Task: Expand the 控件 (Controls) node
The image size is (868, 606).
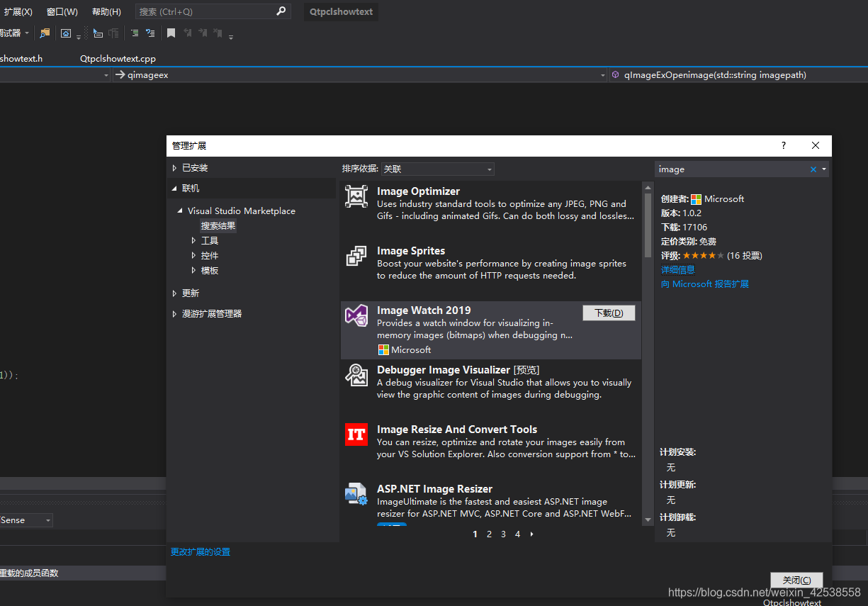Action: 193,256
